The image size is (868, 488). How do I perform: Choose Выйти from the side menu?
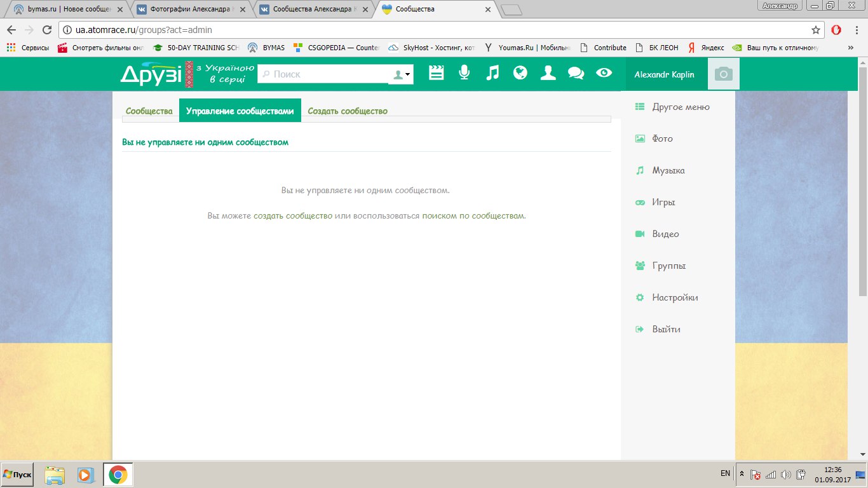click(x=666, y=329)
